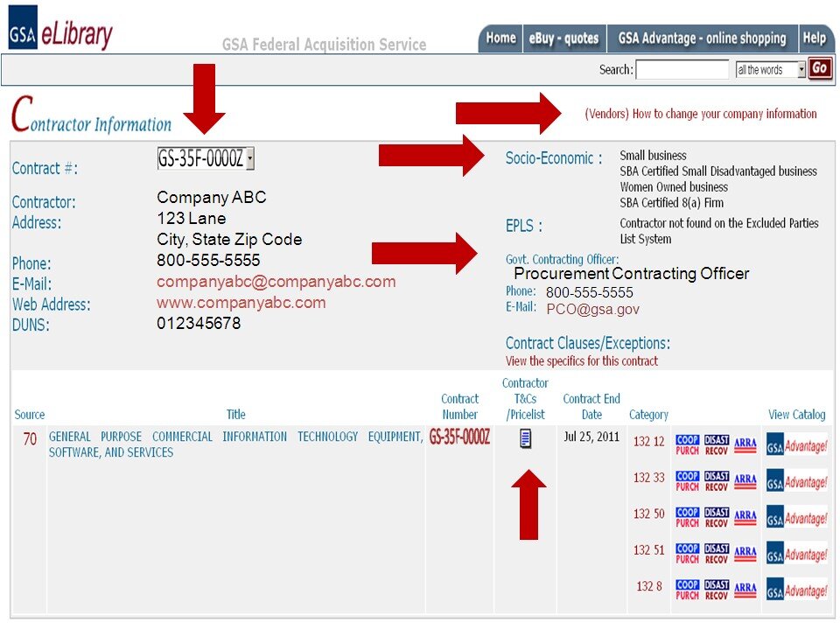Open General Purpose Commercial Information Technology title
This screenshot has height=630, width=840.
click(x=235, y=444)
